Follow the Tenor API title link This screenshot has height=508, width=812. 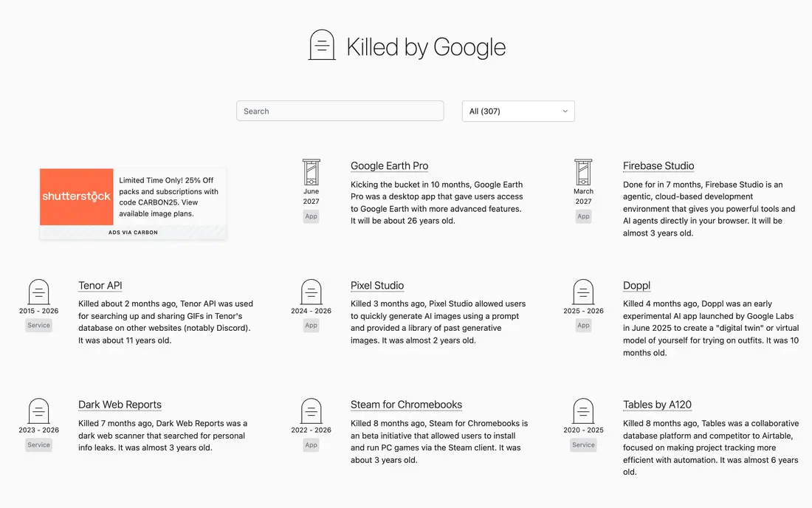(x=100, y=285)
